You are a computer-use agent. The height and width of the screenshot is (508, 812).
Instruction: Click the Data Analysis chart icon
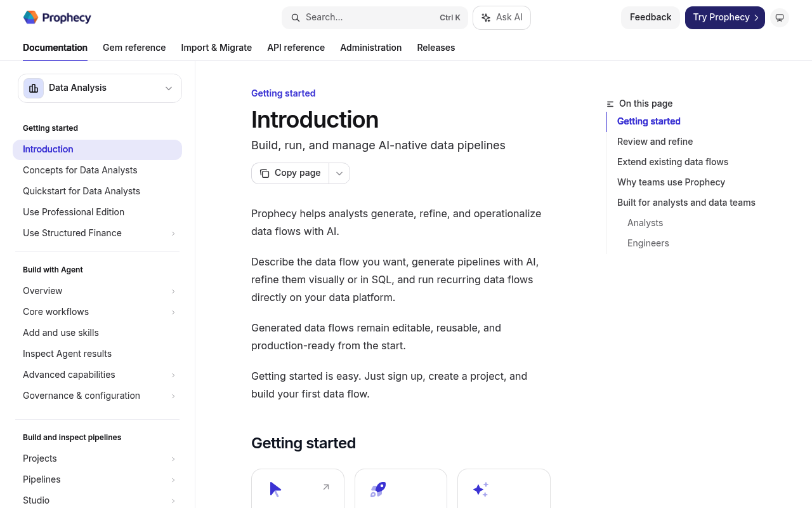[x=34, y=88]
